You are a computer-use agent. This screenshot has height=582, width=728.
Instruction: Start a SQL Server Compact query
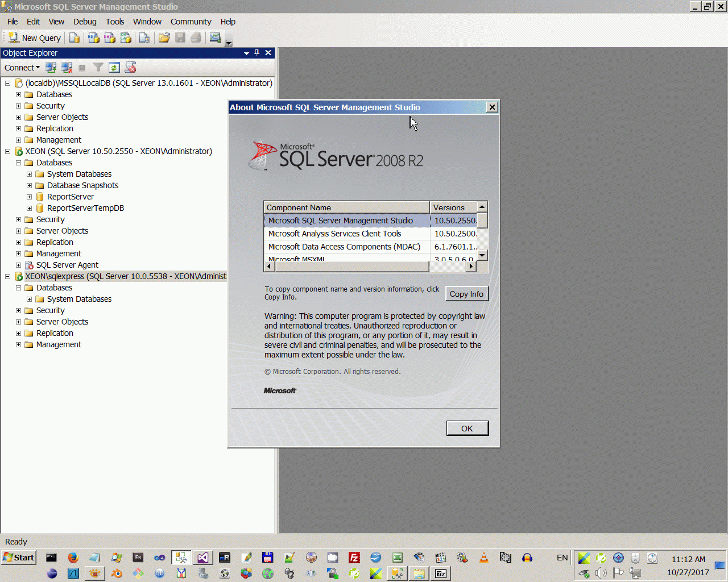coord(144,38)
